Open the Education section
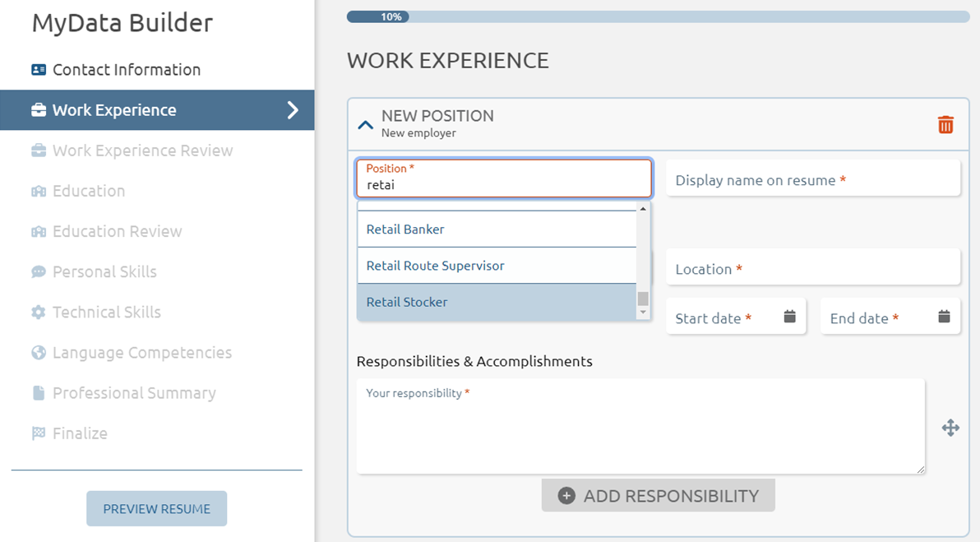This screenshot has width=980, height=542. tap(89, 191)
